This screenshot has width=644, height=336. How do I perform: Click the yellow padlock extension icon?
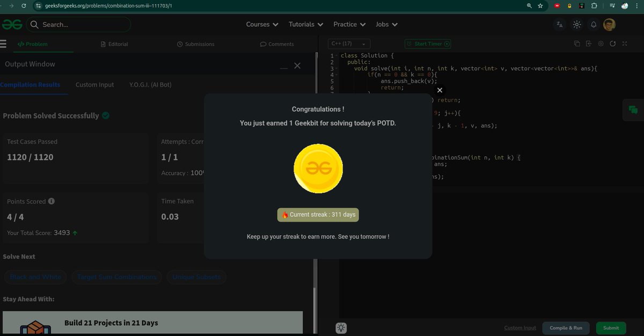click(x=569, y=5)
